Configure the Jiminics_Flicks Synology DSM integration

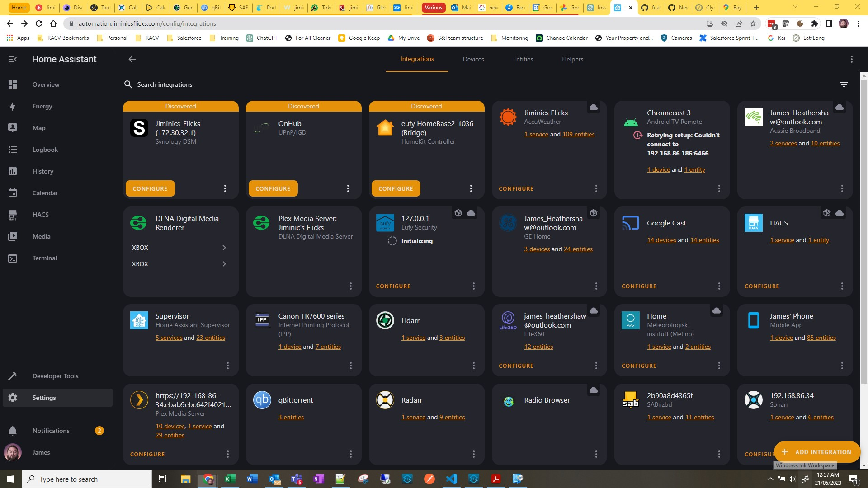[x=150, y=188]
